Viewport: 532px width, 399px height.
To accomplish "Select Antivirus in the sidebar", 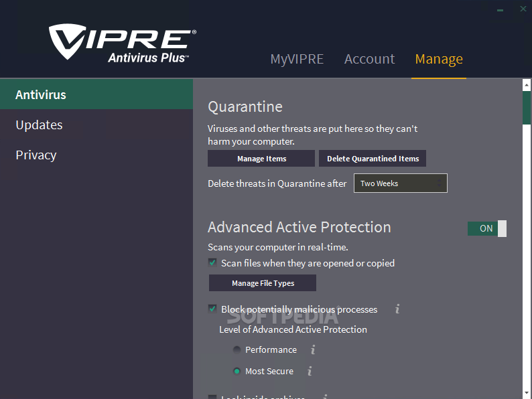I will point(96,94).
